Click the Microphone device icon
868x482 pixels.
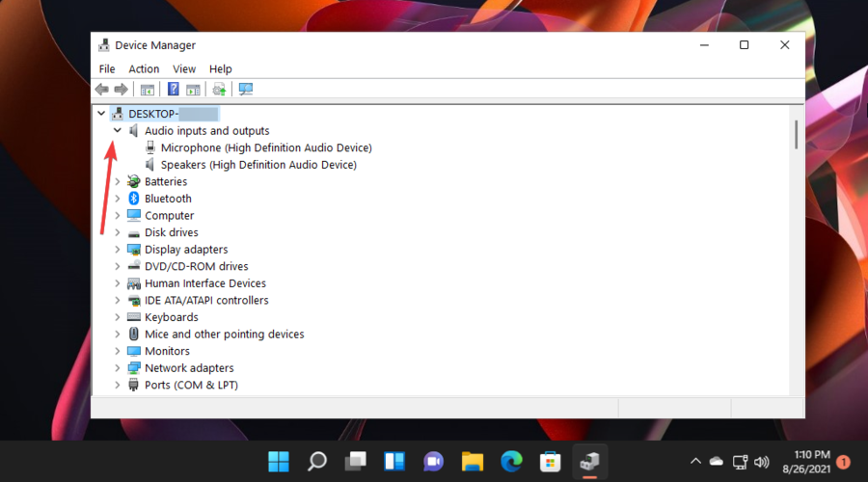click(150, 147)
